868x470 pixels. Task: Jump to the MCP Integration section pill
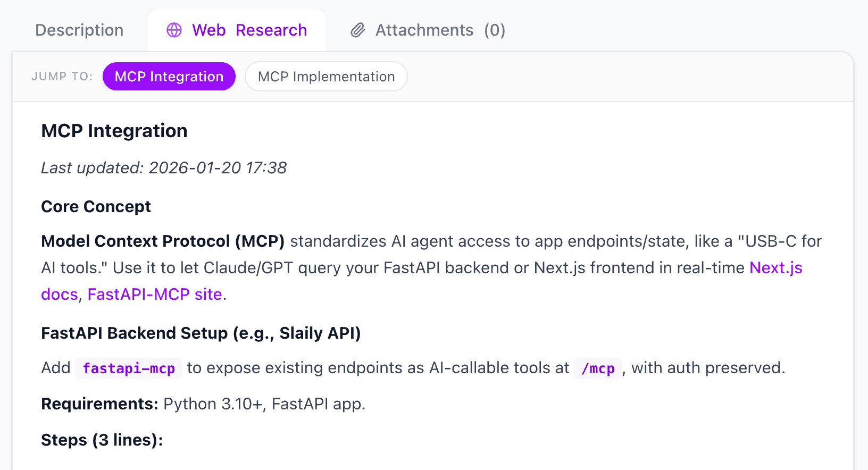(x=169, y=77)
